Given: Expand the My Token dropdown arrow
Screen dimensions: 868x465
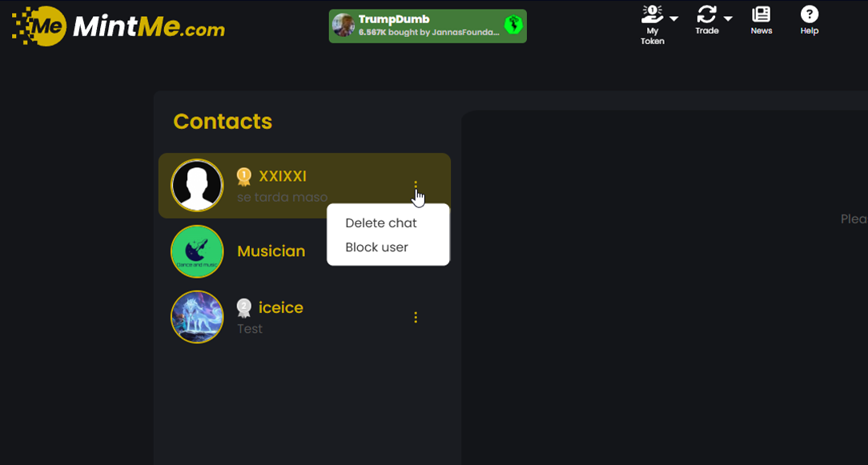Looking at the screenshot, I should [x=673, y=19].
